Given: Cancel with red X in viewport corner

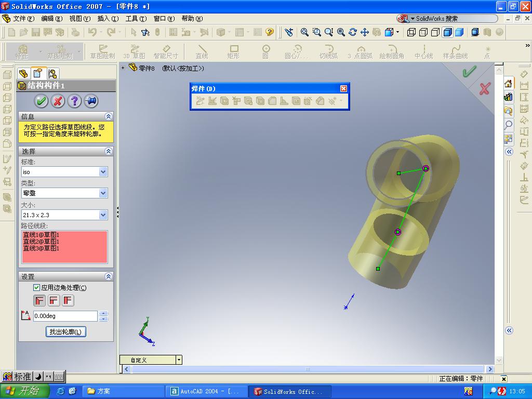Looking at the screenshot, I should 485,89.
